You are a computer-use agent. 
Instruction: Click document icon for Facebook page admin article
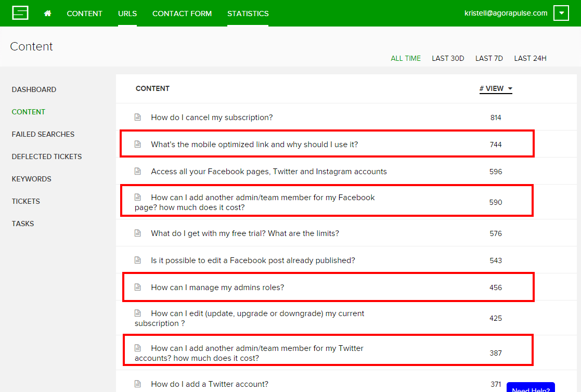pos(138,197)
